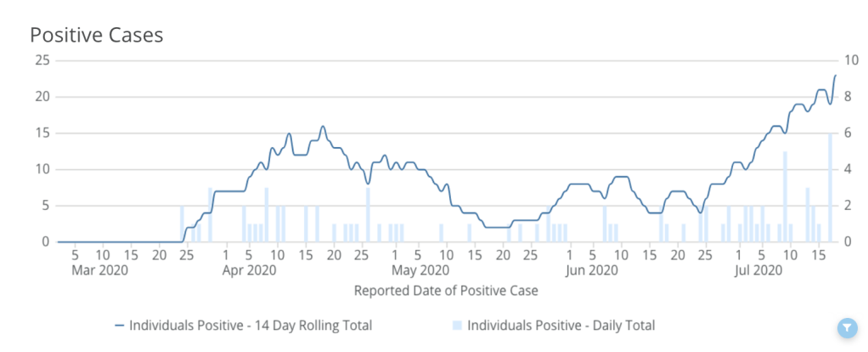Toggle the 14 Day Rolling Total legend series
The height and width of the screenshot is (352, 868).
(x=251, y=325)
